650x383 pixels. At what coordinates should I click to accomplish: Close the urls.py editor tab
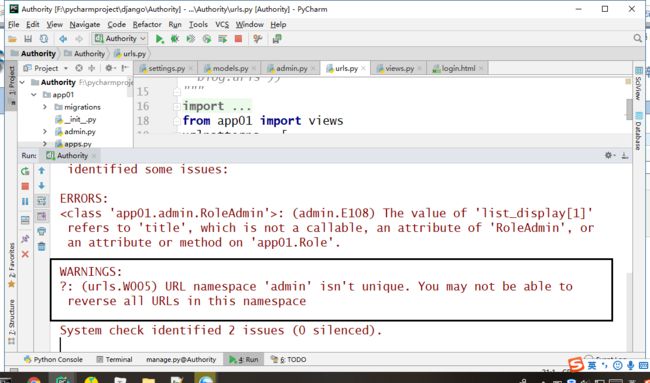[x=364, y=68]
